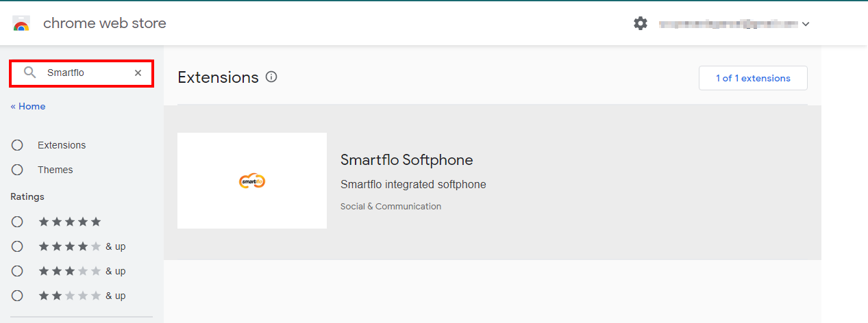
Task: Clear the Smartflo search text with X
Action: click(138, 73)
